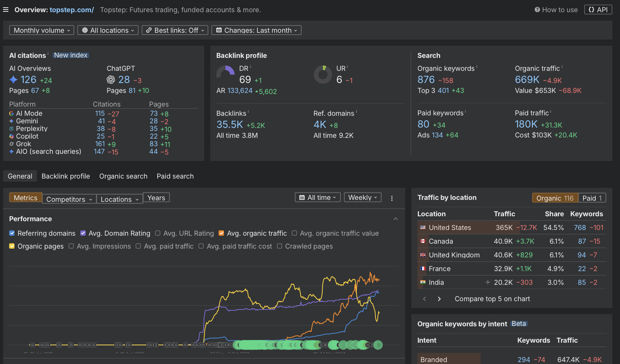Uncheck Avg. organic traffic checkbox
The height and width of the screenshot is (364, 620).
click(221, 233)
